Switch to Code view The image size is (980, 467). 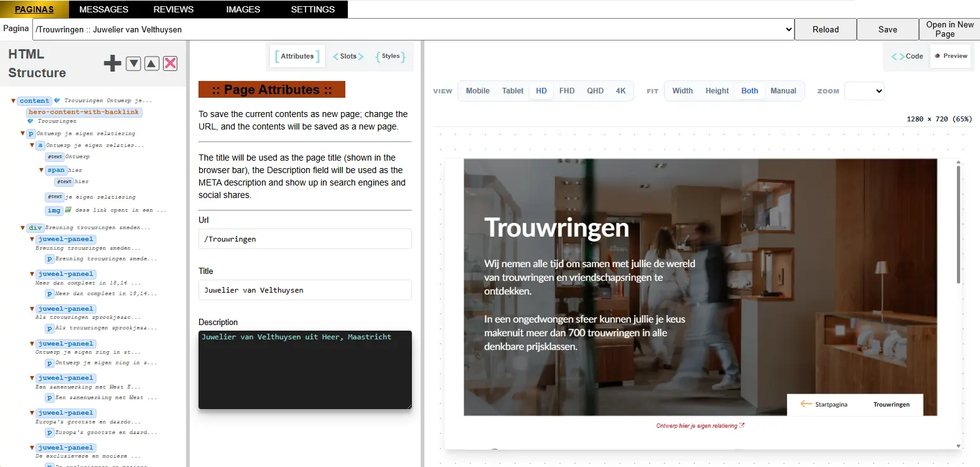coord(907,56)
